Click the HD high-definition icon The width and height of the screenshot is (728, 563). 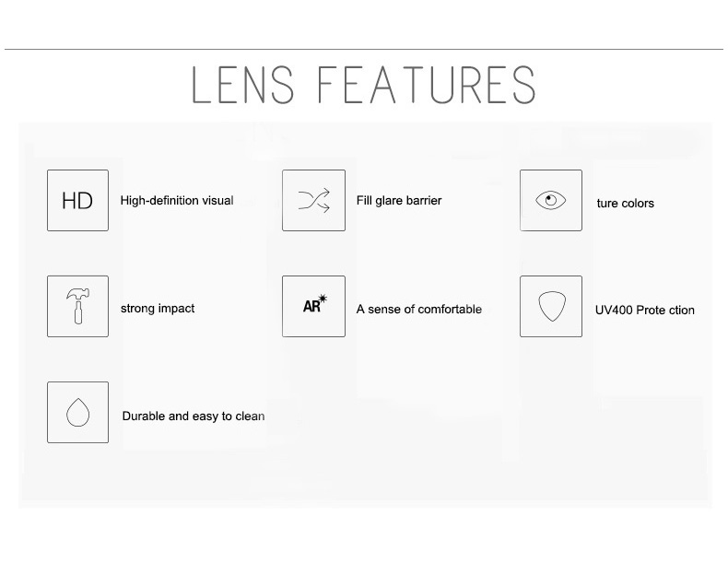77,200
